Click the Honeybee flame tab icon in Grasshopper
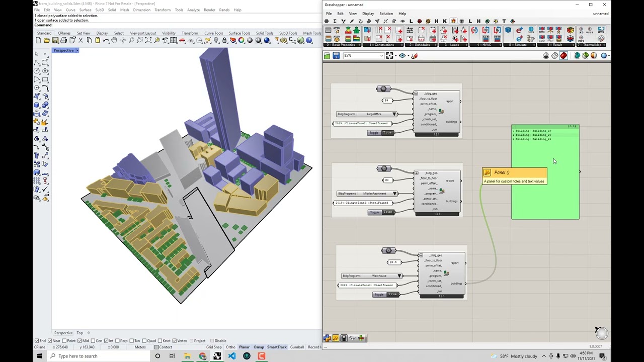This screenshot has width=644, height=362. (x=453, y=21)
